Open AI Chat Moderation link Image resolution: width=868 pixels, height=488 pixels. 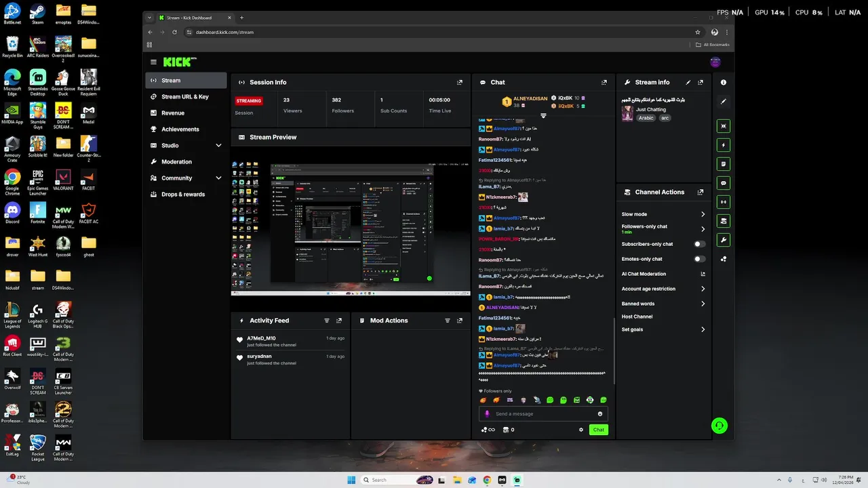click(664, 274)
